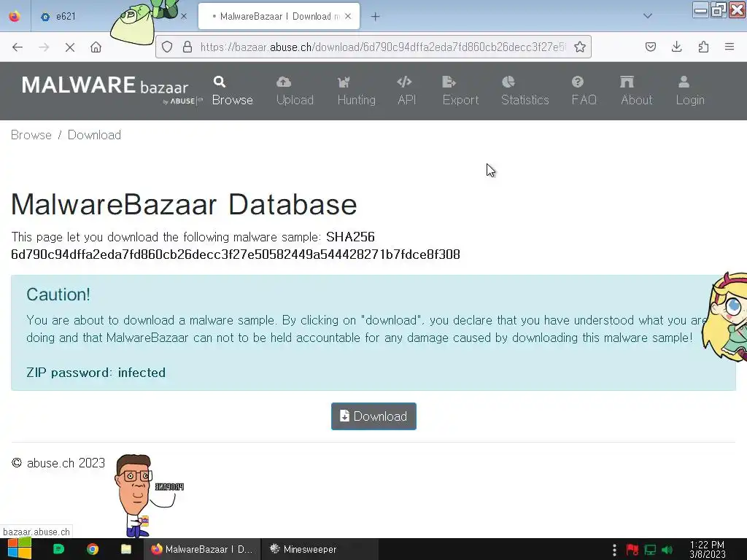
Task: Close the MalwareBazaar tab
Action: click(x=348, y=16)
